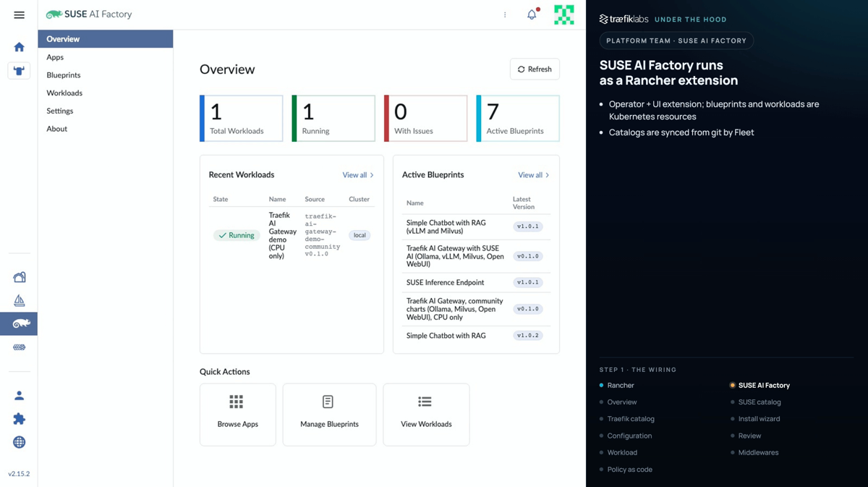This screenshot has height=487, width=868.
Task: Open Blueprints in the sidebar
Action: (64, 75)
